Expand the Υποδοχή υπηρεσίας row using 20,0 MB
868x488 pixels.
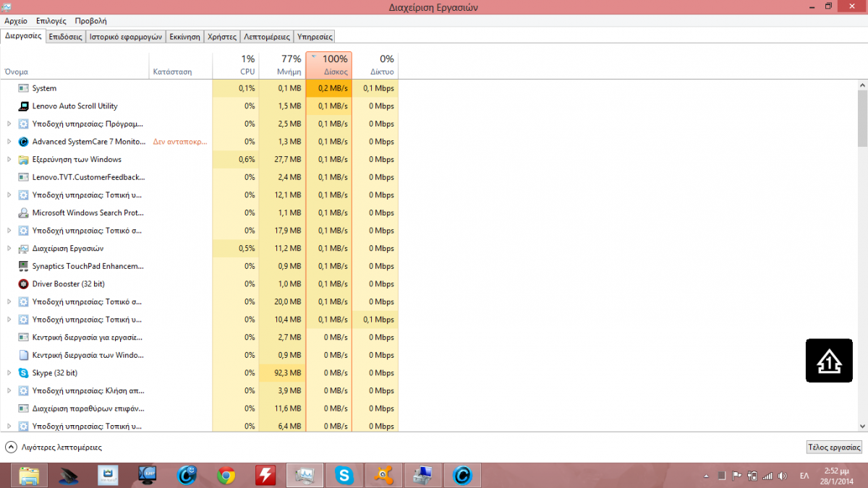[x=9, y=301]
